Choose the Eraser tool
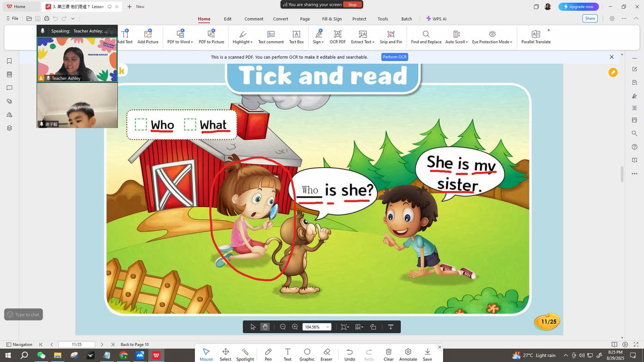This screenshot has height=362, width=644. coord(327,354)
